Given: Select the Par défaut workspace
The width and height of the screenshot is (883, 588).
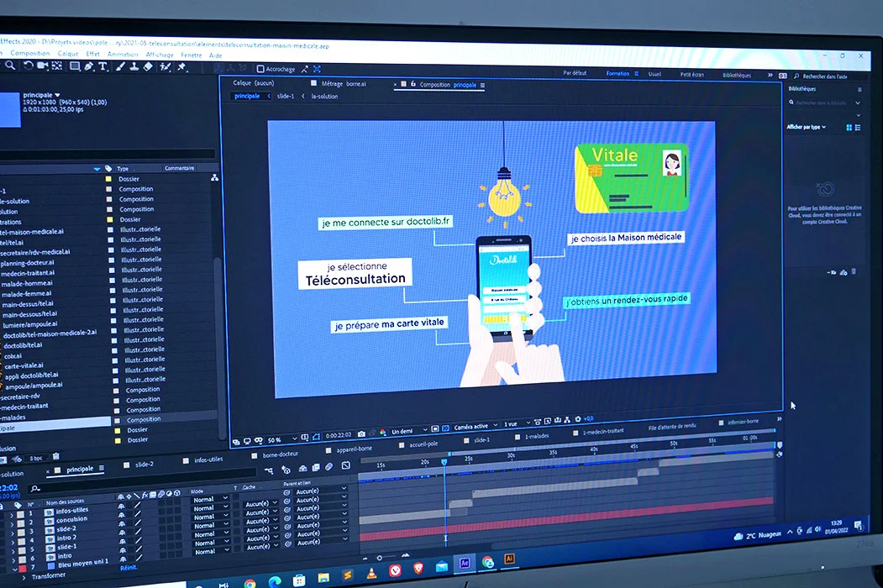Looking at the screenshot, I should pos(575,72).
